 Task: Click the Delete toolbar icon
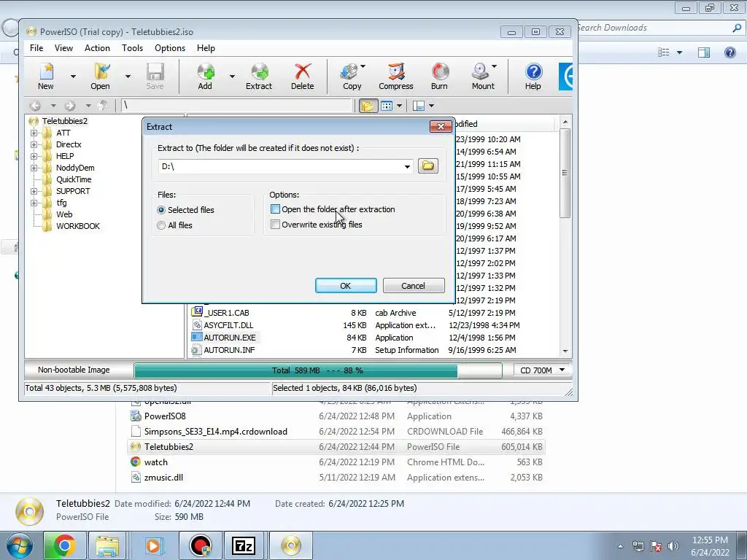(x=303, y=76)
